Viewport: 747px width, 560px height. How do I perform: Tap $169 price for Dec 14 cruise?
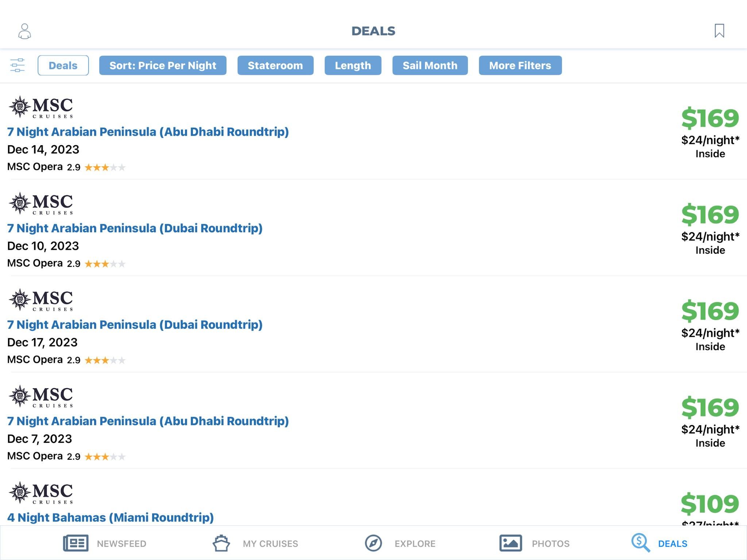[x=710, y=118]
